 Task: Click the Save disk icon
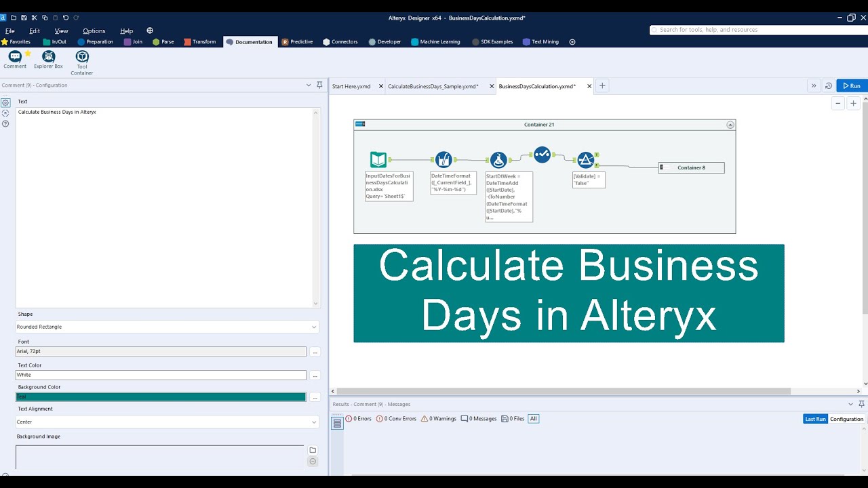[x=24, y=18]
